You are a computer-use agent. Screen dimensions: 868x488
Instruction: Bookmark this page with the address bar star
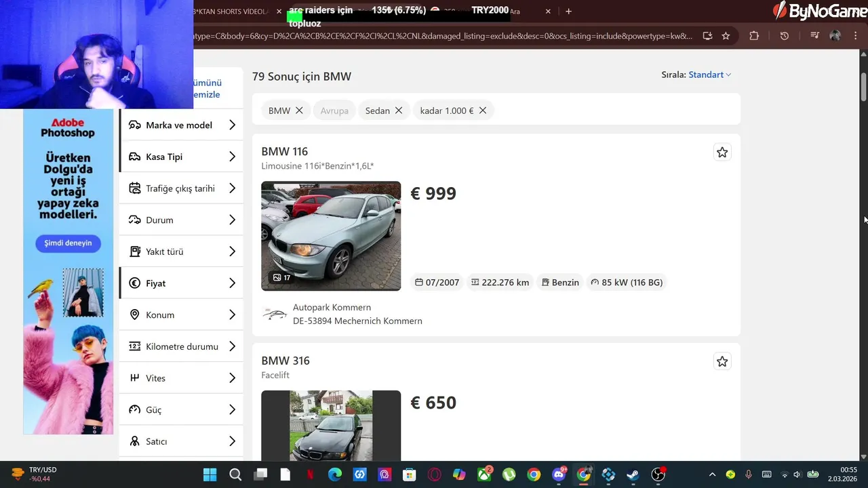[x=726, y=36]
